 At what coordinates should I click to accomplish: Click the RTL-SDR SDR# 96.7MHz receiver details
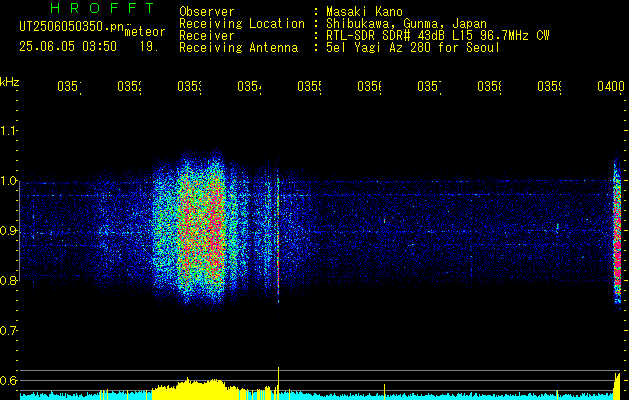438,36
